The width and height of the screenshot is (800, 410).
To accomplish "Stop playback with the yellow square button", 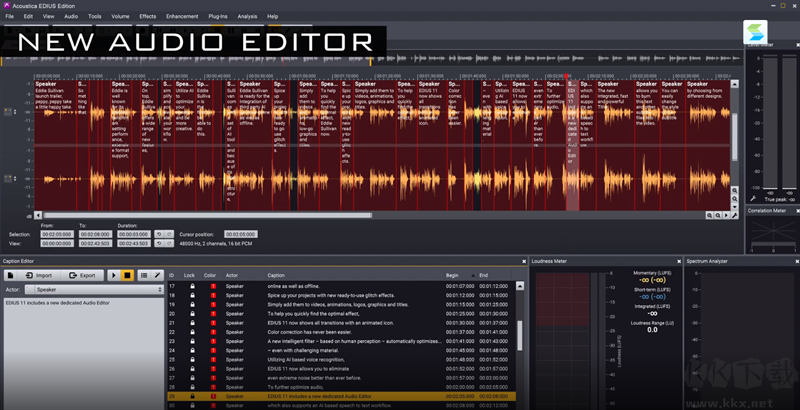I will (x=127, y=275).
